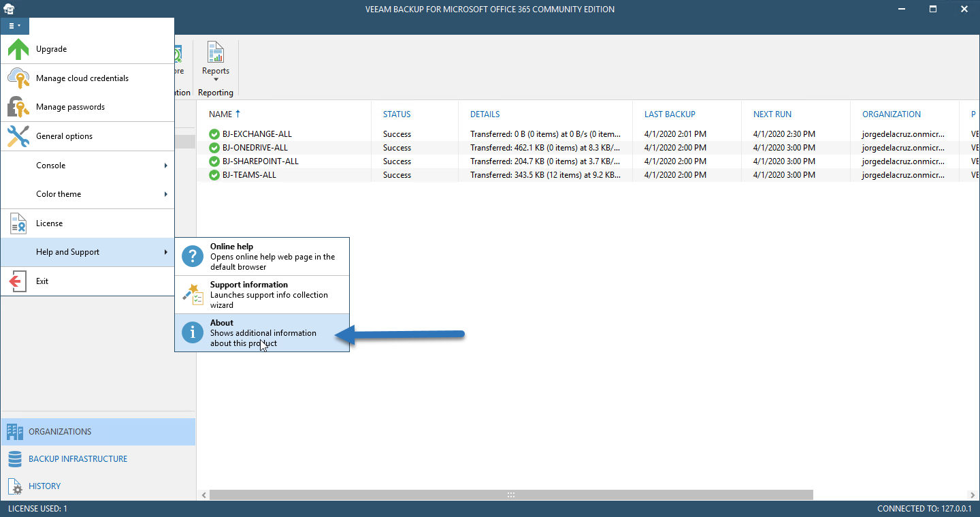980x517 pixels.
Task: Launch the Support information wizard
Action: point(262,295)
